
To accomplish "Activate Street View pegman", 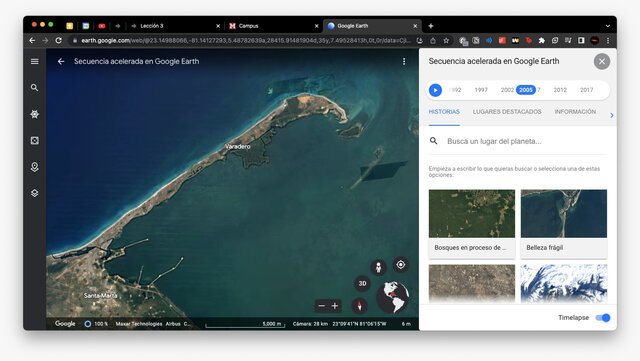I will [378, 267].
